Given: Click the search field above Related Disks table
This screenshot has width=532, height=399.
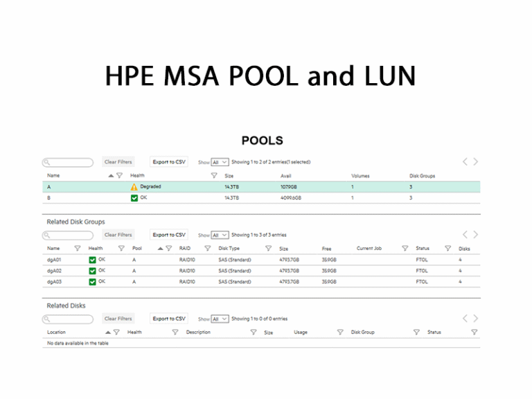Looking at the screenshot, I should pyautogui.click(x=69, y=319).
